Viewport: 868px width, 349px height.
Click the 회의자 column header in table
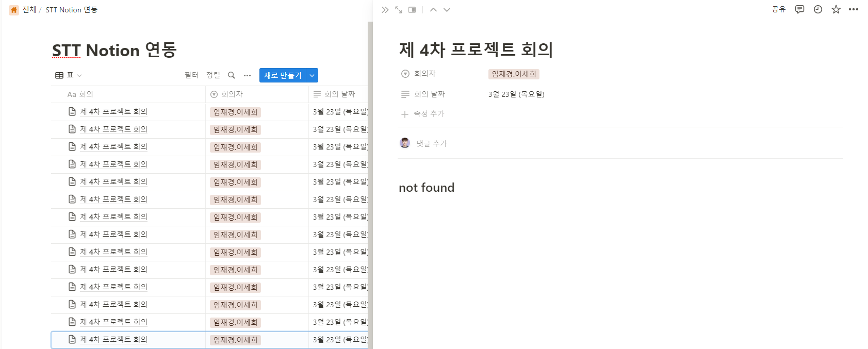257,94
